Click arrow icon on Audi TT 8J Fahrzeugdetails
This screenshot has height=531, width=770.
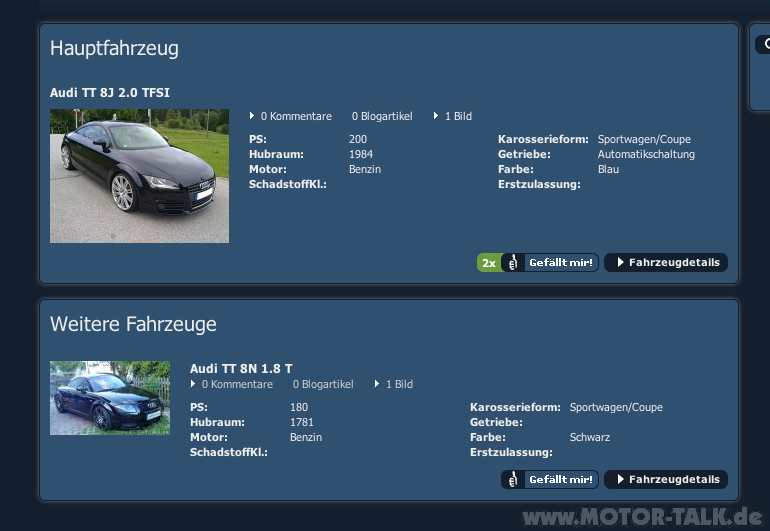(620, 263)
